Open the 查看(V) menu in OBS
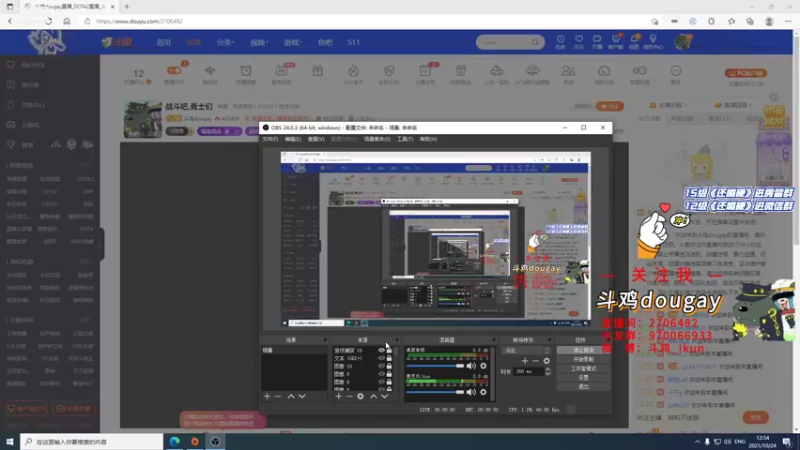Image resolution: width=800 pixels, height=450 pixels. (x=316, y=139)
